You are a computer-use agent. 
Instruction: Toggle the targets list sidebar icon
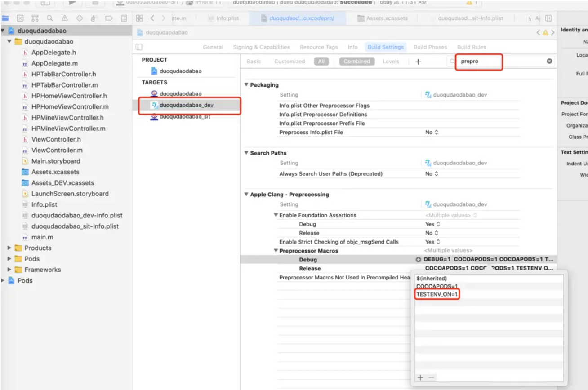pos(139,47)
